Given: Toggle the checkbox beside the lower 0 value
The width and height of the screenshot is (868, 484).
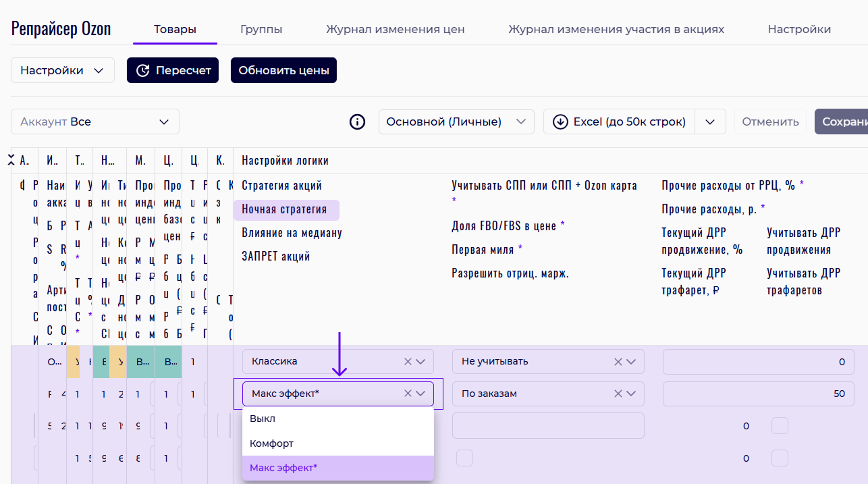Looking at the screenshot, I should click(780, 458).
